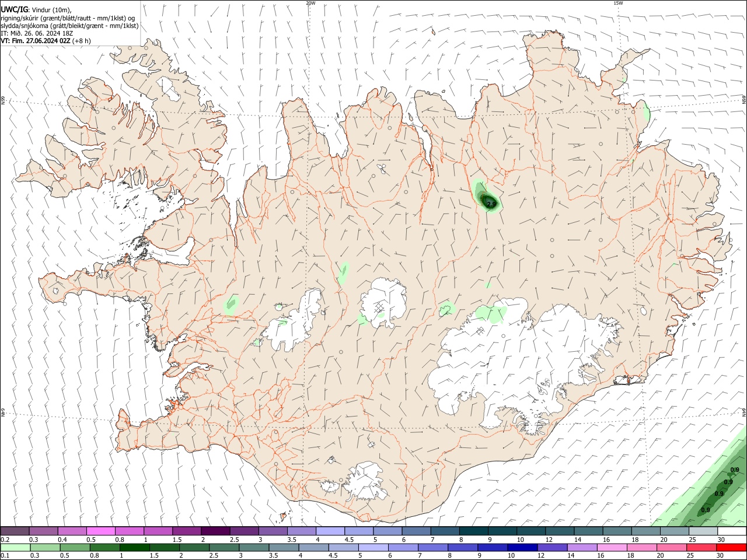The image size is (747, 560).
Task: Select the medium green 0.5 swatch in lower legend row
Action: pos(75,547)
